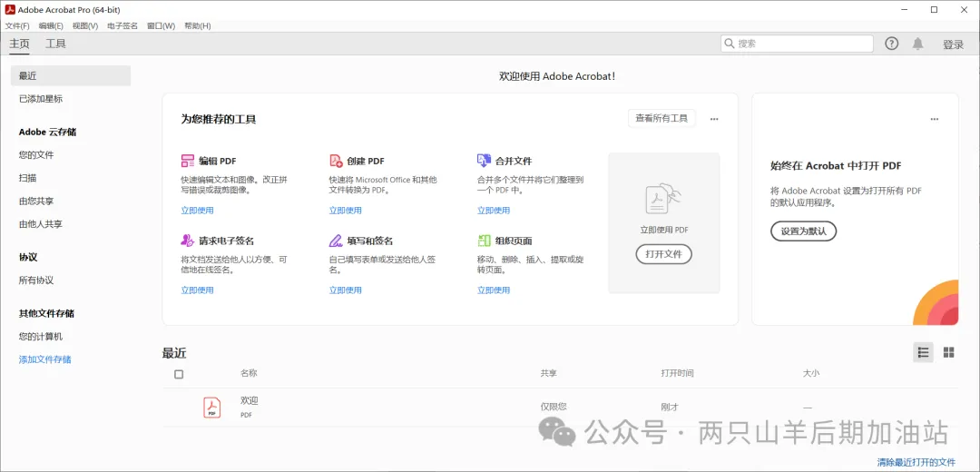Open the 文件(F) menu

click(x=17, y=25)
